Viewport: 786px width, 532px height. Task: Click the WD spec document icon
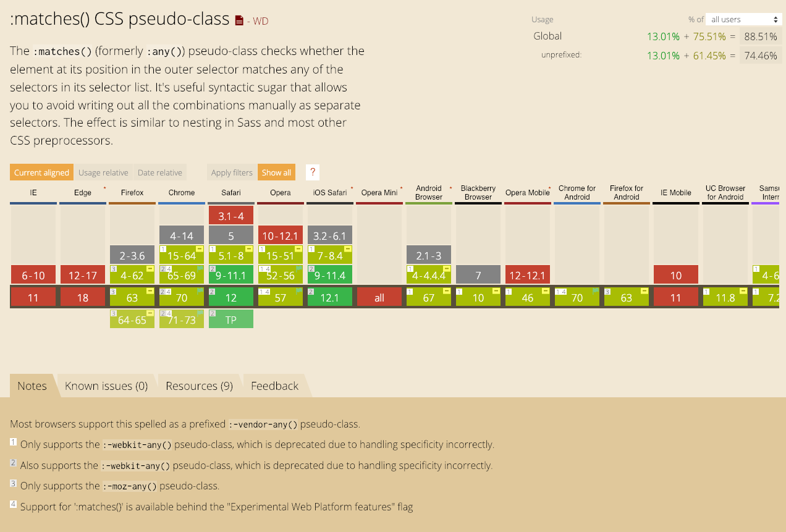coord(240,20)
